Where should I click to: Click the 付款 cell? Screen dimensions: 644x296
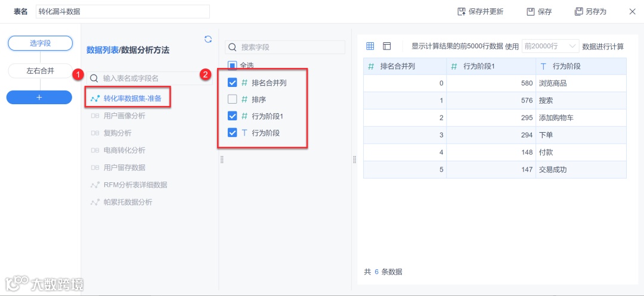[x=581, y=152]
